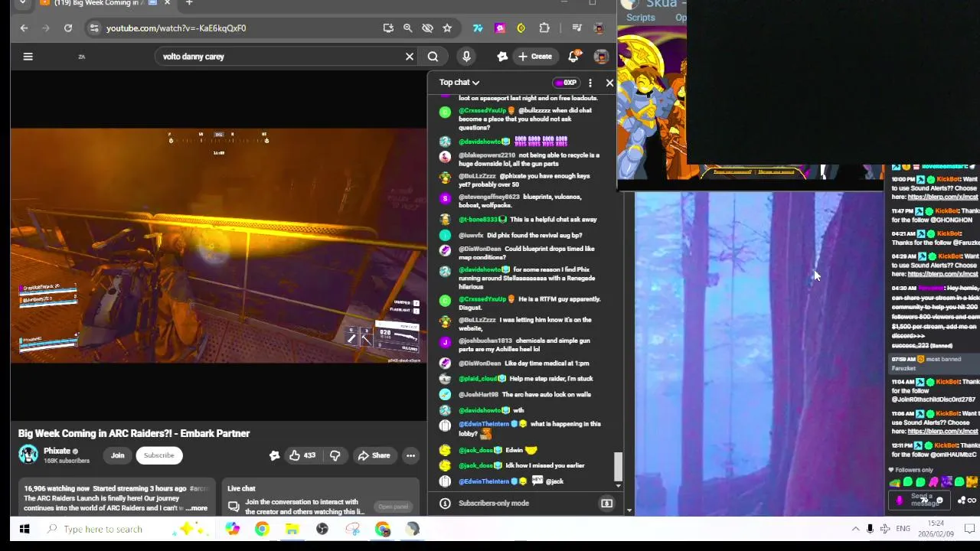The width and height of the screenshot is (980, 551).
Task: Open video more actions menu
Action: pos(410,455)
